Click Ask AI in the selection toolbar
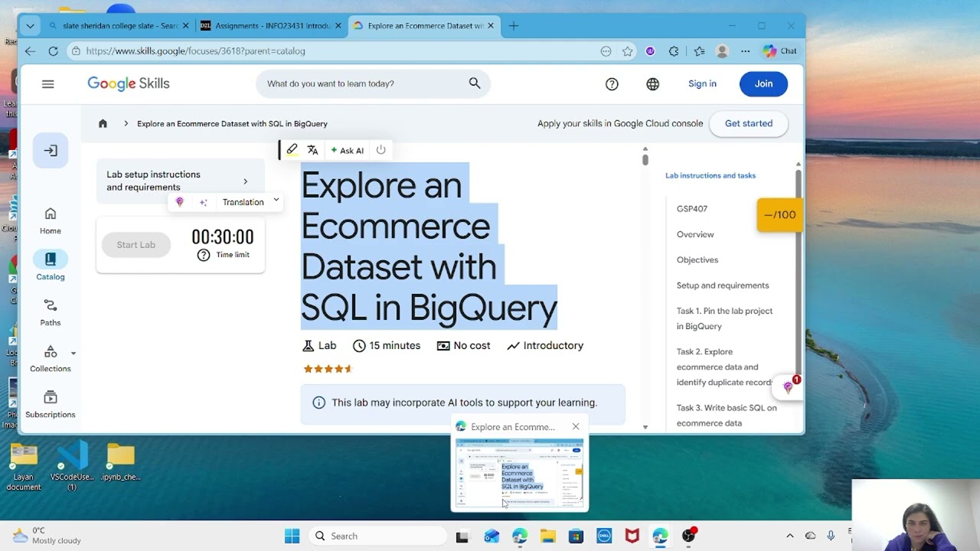Screen dimensions: 980x551 [347, 150]
